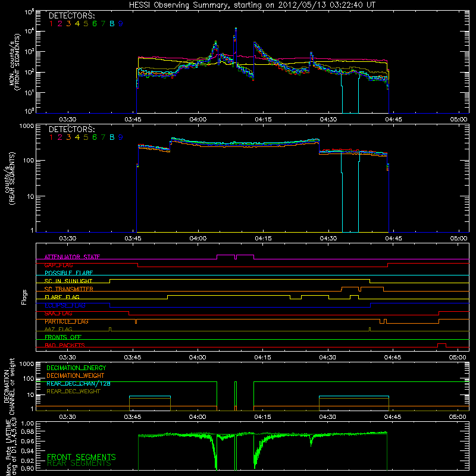Click the REAR_DEC_WEIGHT legend entry
476x476 pixels.
point(73,392)
